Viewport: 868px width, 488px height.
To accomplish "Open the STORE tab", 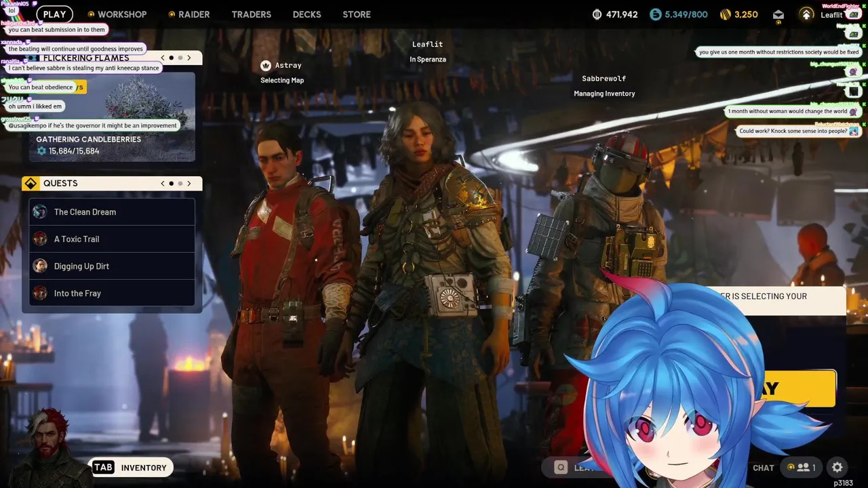I will (357, 14).
